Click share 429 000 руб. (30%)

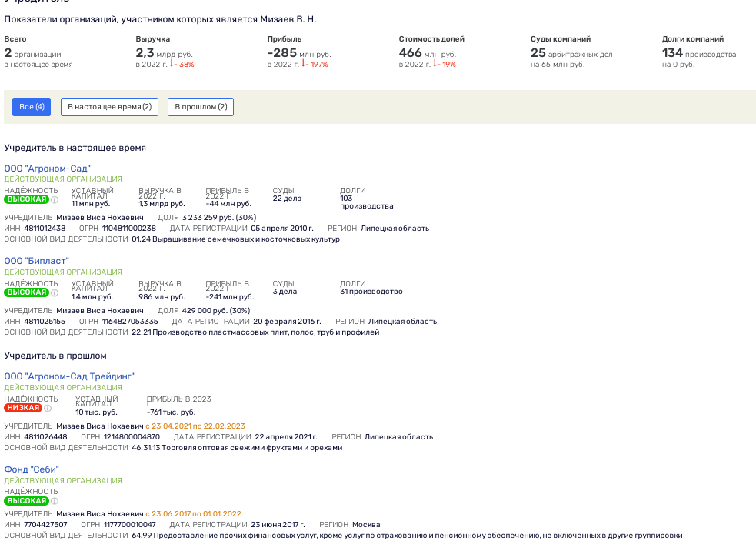tap(216, 311)
